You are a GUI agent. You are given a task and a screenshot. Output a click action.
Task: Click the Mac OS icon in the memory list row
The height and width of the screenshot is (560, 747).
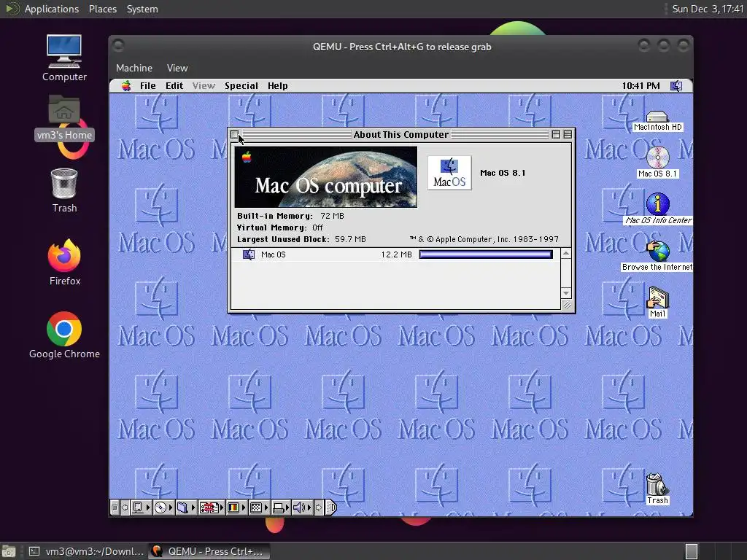(249, 254)
